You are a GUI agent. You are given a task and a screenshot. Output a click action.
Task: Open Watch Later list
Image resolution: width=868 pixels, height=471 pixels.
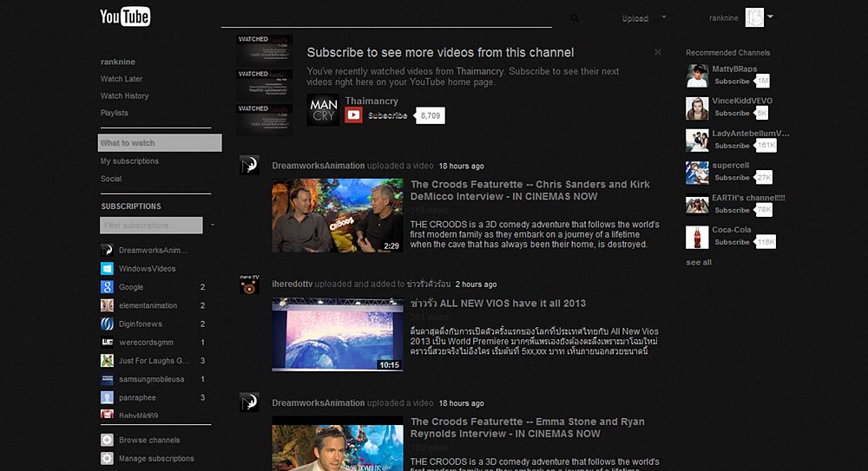pos(122,79)
